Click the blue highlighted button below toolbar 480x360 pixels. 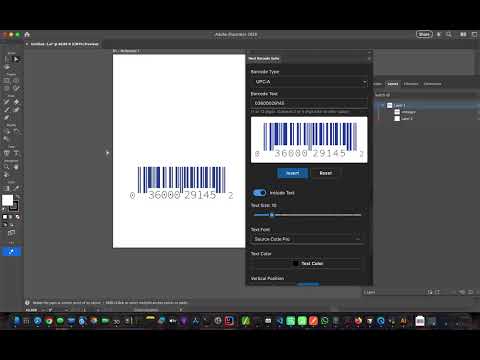click(x=11, y=252)
